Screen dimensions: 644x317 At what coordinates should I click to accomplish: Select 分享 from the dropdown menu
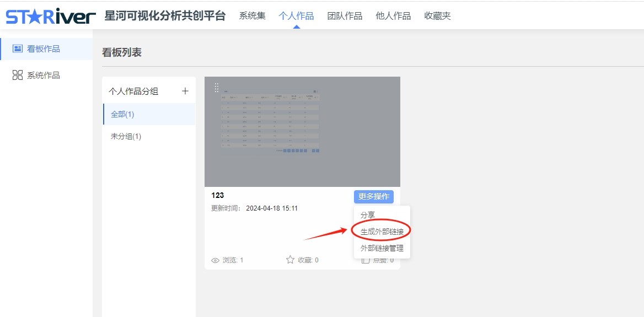click(x=368, y=215)
